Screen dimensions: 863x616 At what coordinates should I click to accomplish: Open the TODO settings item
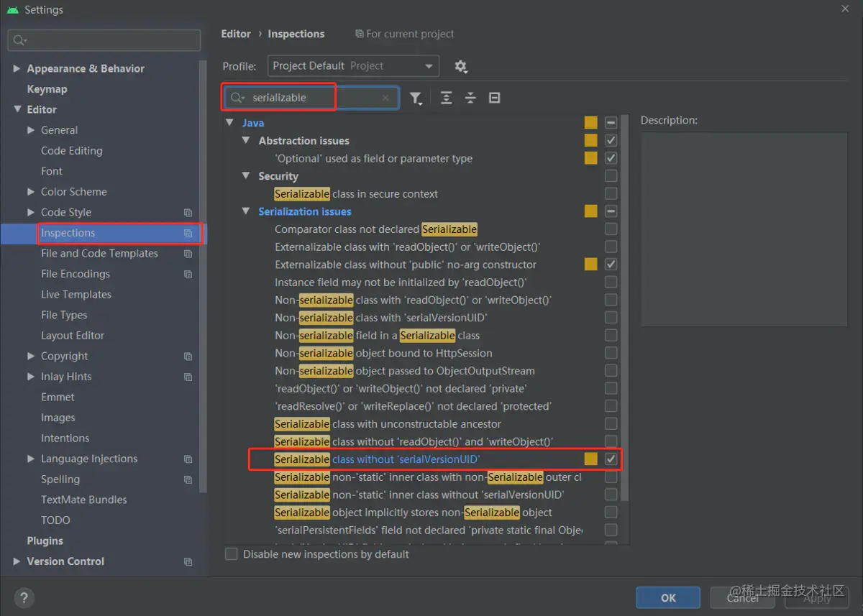click(x=55, y=520)
